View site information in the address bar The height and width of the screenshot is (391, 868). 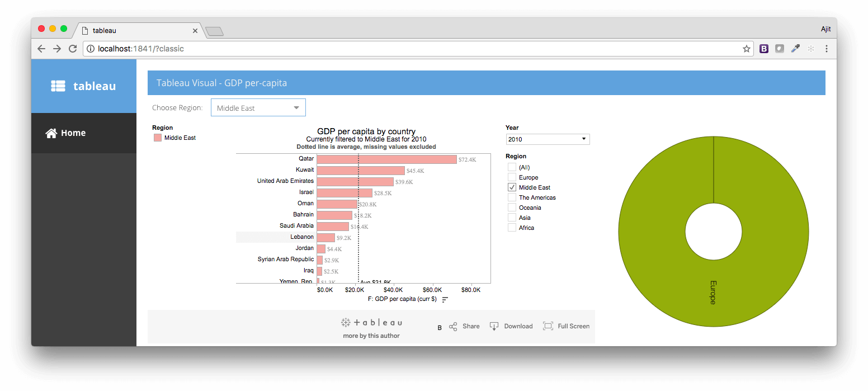click(91, 49)
